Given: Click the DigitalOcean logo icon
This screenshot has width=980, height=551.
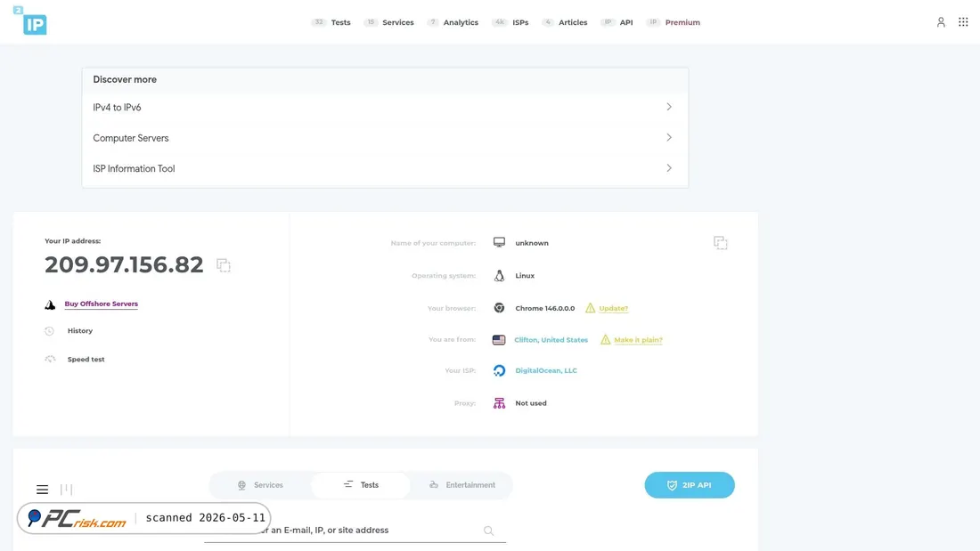Looking at the screenshot, I should coord(499,370).
